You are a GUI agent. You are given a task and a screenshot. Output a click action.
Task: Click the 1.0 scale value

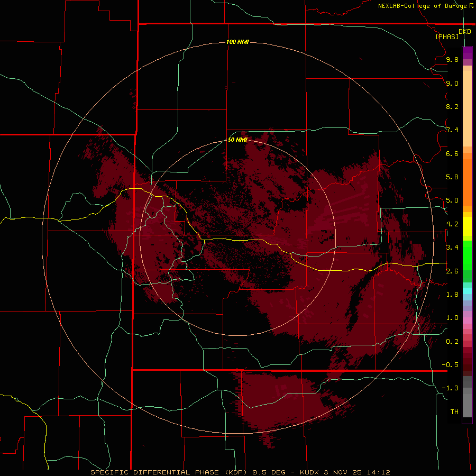[x=452, y=318]
